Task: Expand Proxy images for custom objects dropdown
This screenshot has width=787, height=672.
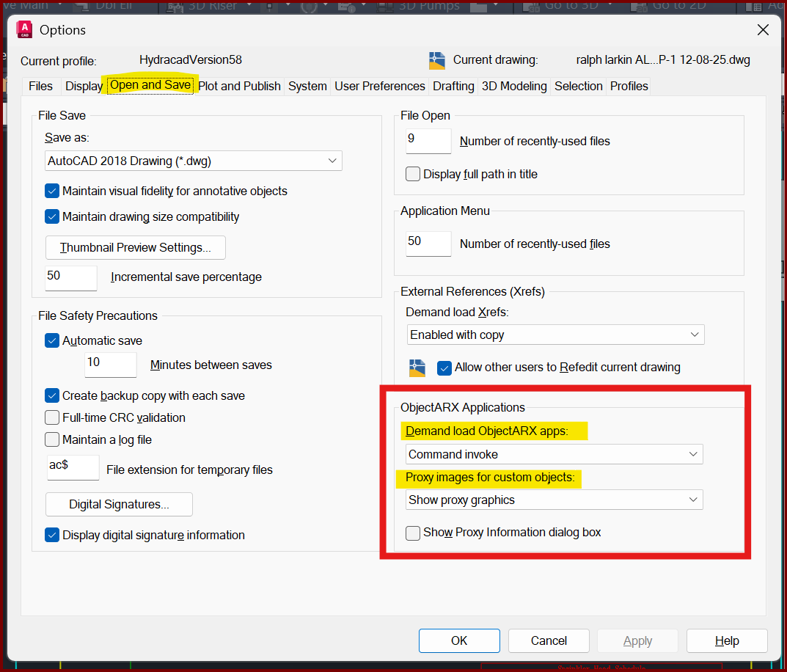Action: pos(554,500)
